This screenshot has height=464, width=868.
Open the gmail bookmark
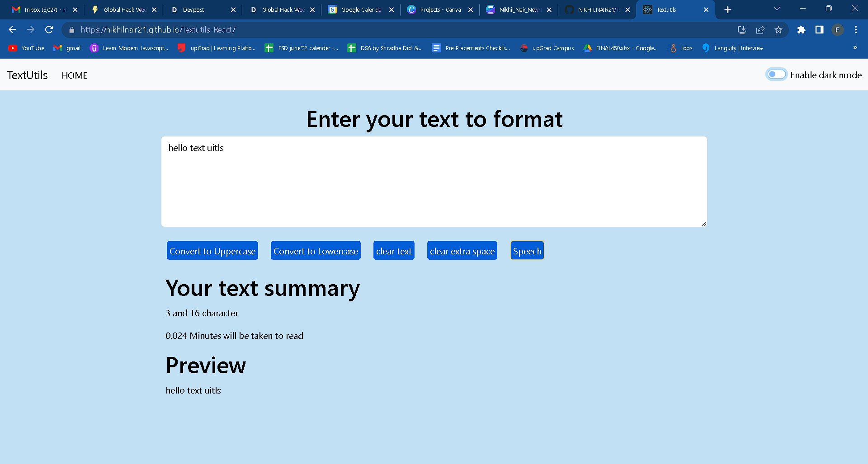coord(66,48)
